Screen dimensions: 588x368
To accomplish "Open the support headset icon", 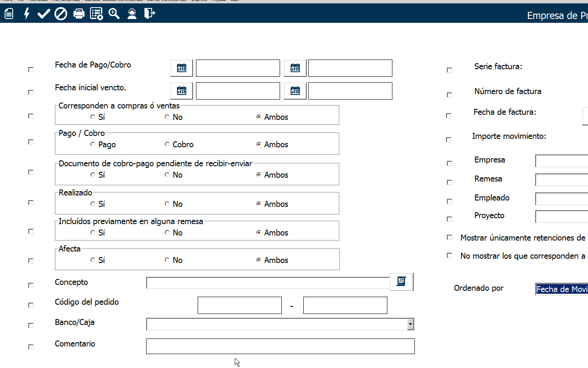I will [x=132, y=14].
